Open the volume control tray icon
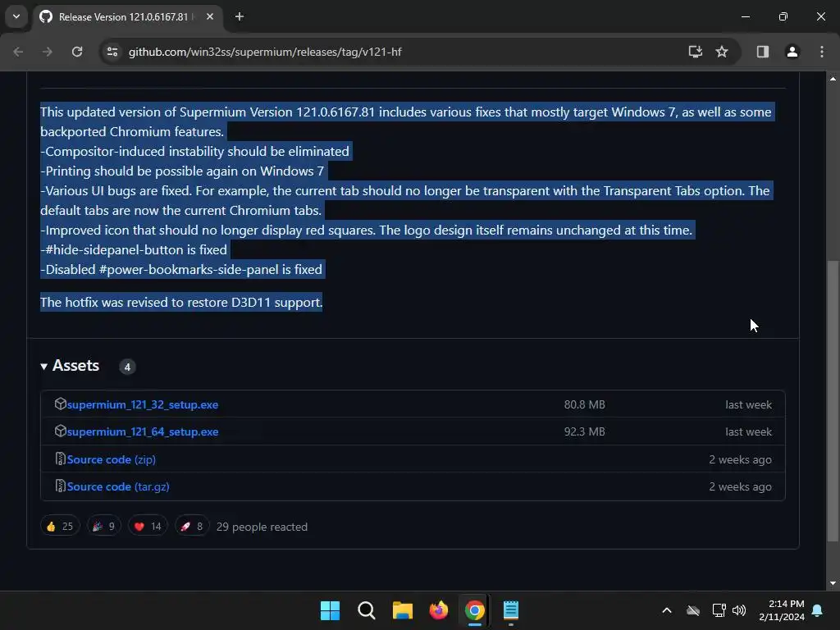 pyautogui.click(x=739, y=610)
